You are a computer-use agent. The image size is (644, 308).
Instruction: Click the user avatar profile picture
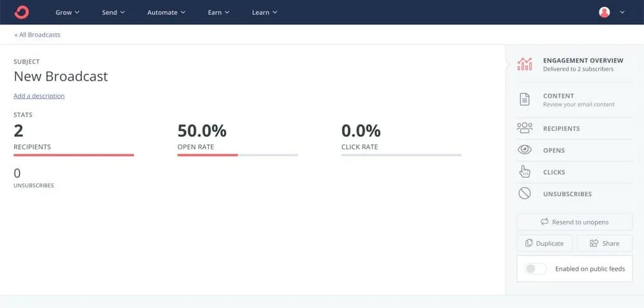(604, 12)
